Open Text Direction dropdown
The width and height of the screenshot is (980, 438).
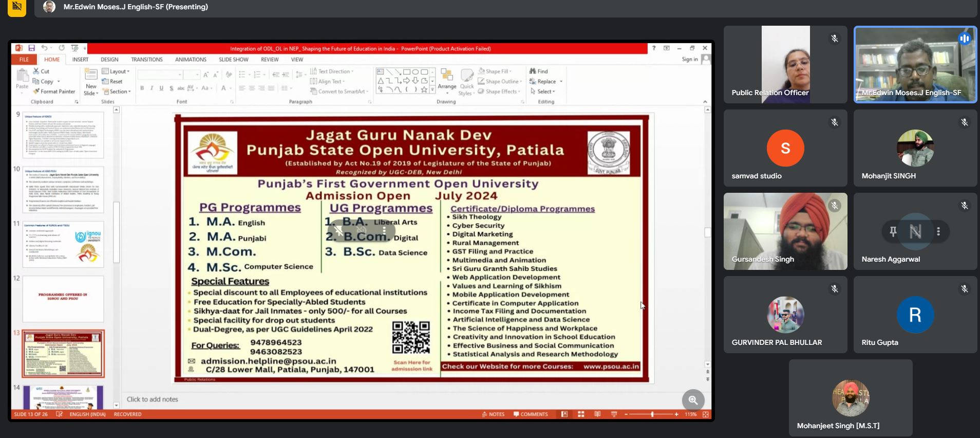pyautogui.click(x=331, y=71)
